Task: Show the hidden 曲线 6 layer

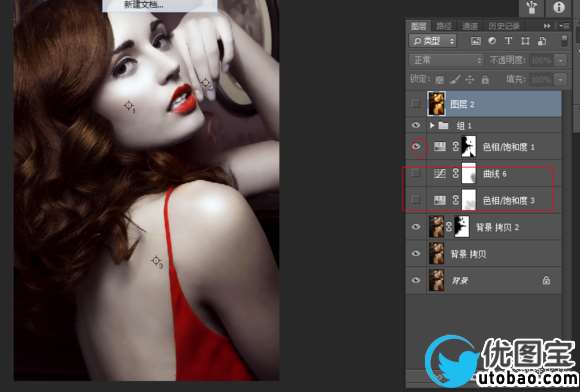Action: coord(416,173)
